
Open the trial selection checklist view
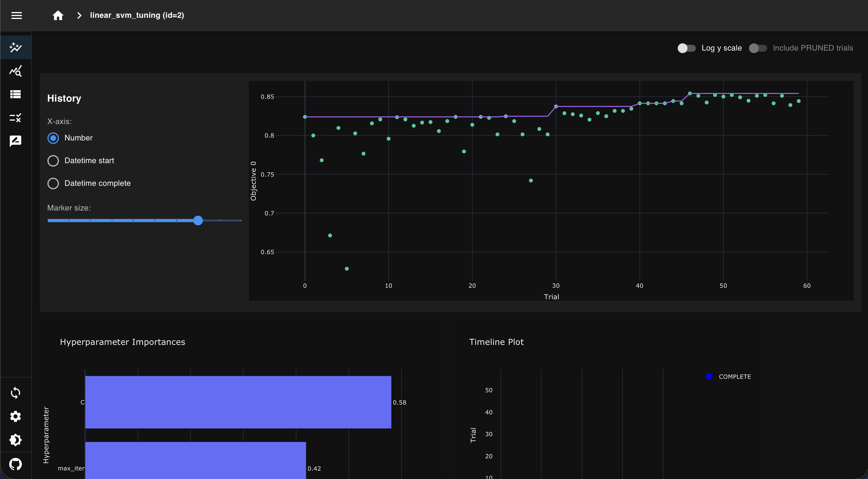tap(16, 118)
